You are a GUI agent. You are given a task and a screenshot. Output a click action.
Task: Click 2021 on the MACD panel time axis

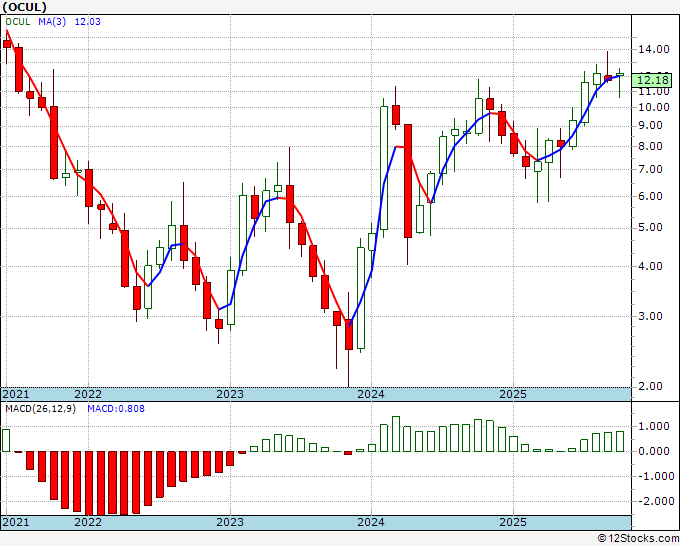[x=16, y=522]
